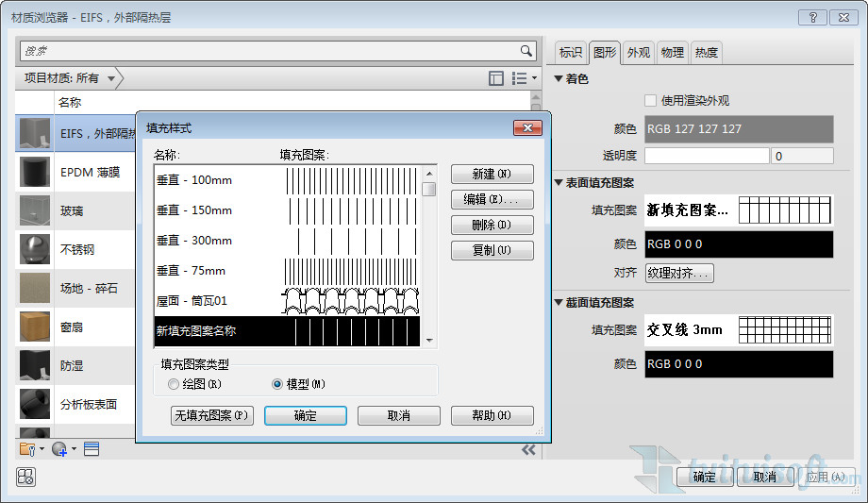This screenshot has width=868, height=503.
Task: Collapse the 着色 section
Action: coord(559,78)
